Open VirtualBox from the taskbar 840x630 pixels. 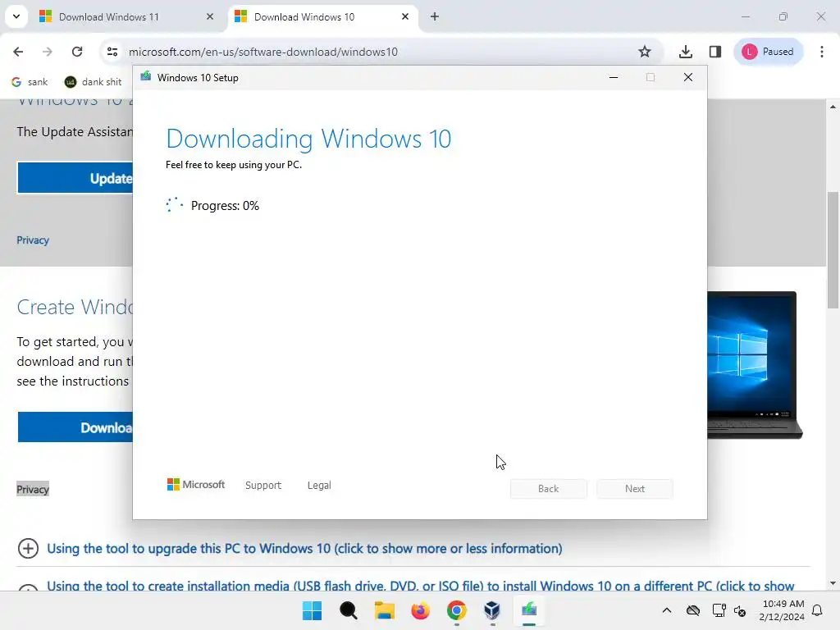(x=492, y=610)
